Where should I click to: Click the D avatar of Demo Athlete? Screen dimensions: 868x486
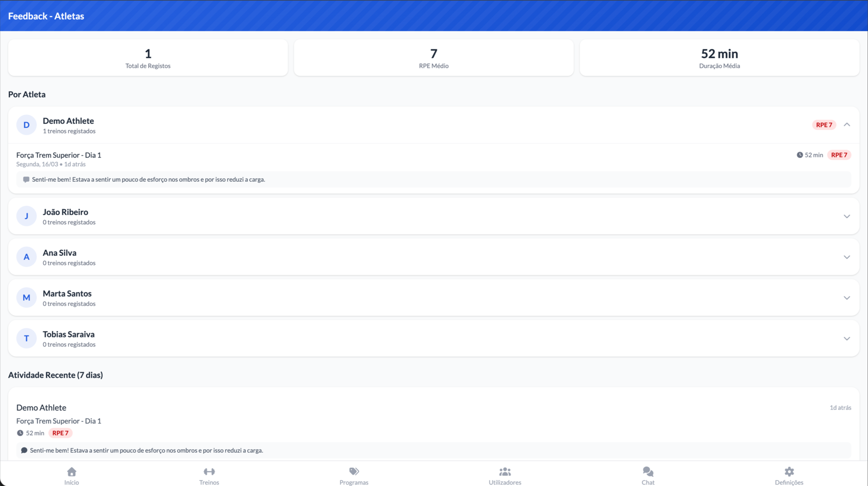pos(27,125)
